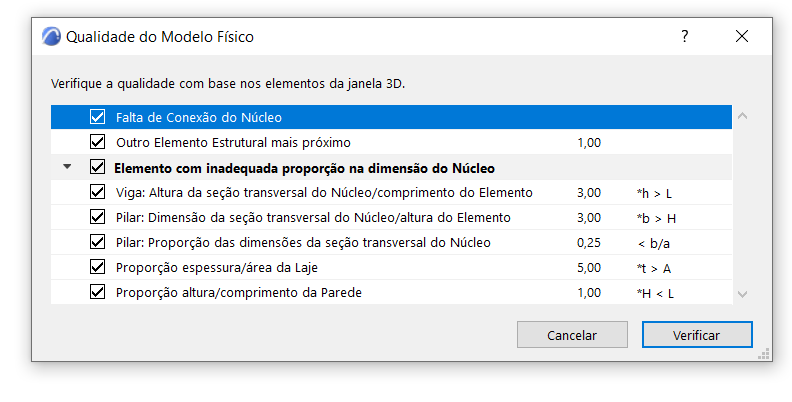This screenshot has height=402, width=792.
Task: Select the 5,00 value for Laje row
Action: 589,267
